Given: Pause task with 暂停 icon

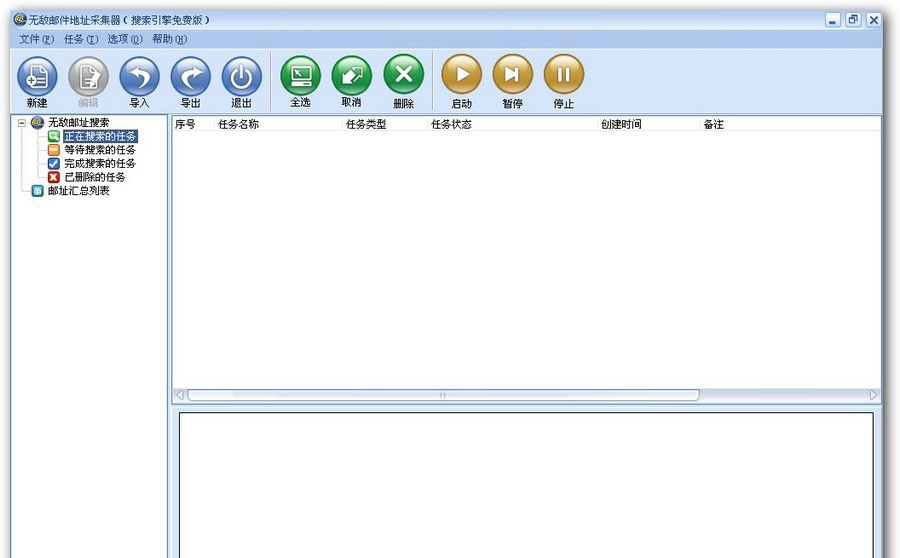Looking at the screenshot, I should click(x=512, y=75).
